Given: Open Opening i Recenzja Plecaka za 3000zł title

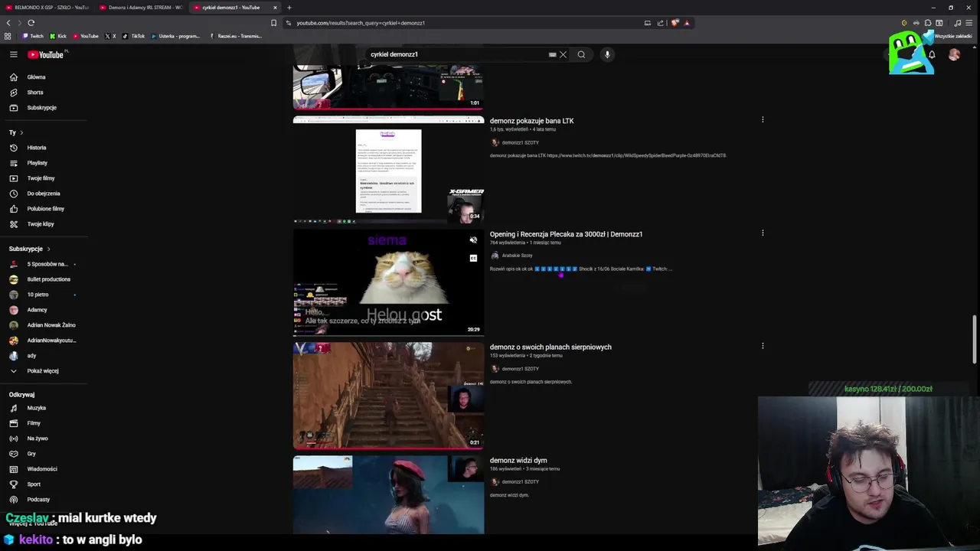Looking at the screenshot, I should tap(566, 234).
